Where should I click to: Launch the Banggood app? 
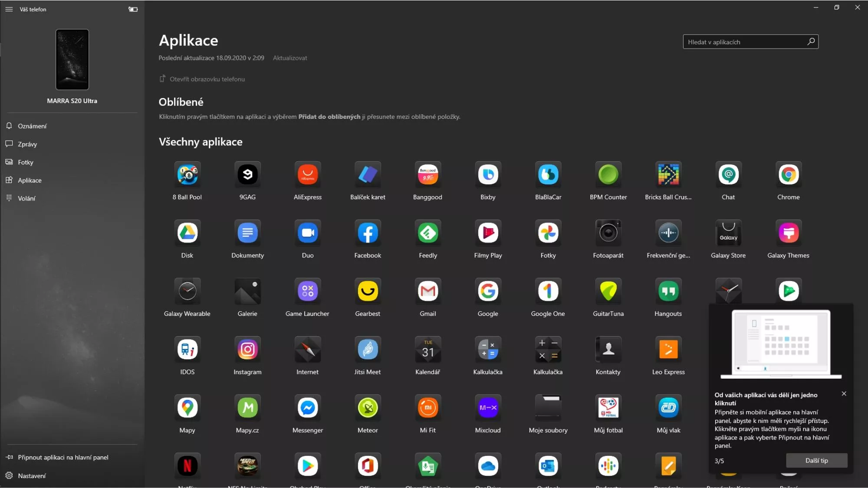click(x=428, y=174)
